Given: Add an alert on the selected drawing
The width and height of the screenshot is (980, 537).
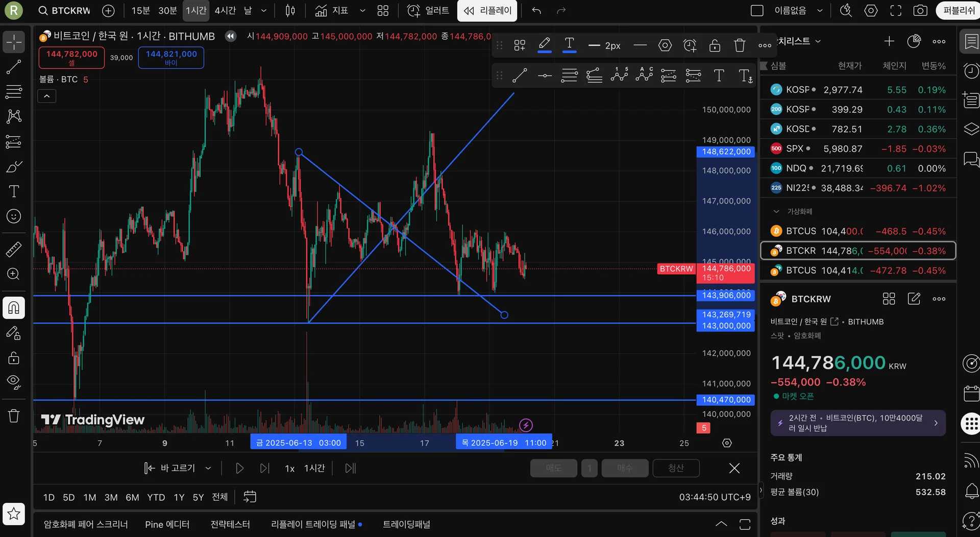Looking at the screenshot, I should [x=690, y=46].
